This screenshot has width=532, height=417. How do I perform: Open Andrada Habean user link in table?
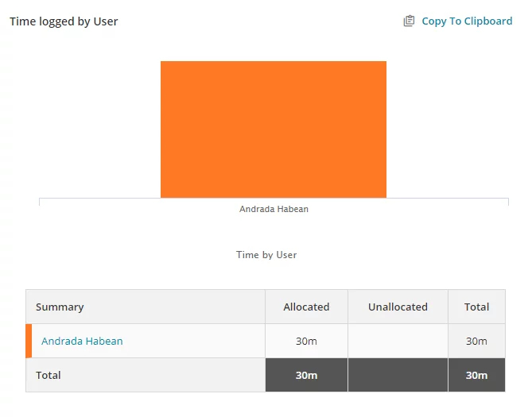(x=82, y=341)
